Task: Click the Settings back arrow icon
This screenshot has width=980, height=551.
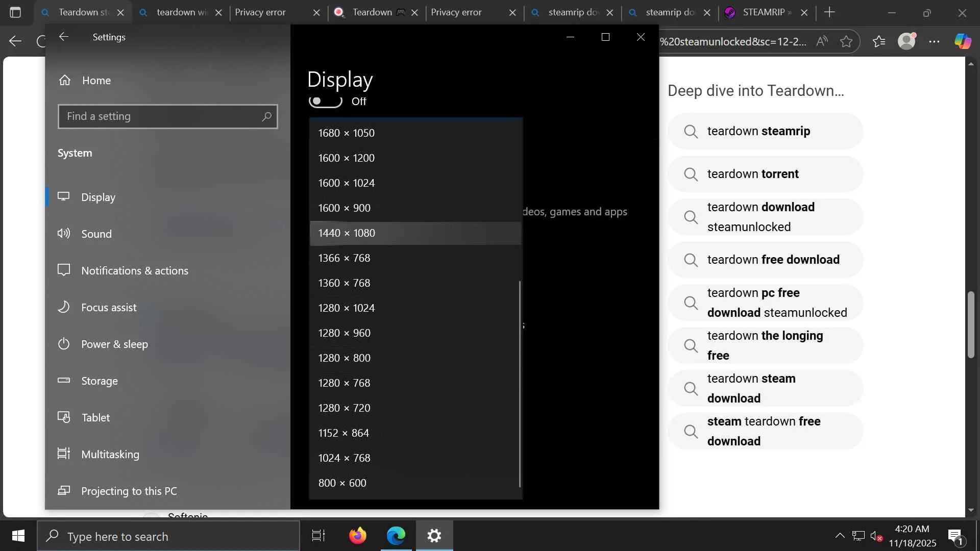Action: (64, 37)
